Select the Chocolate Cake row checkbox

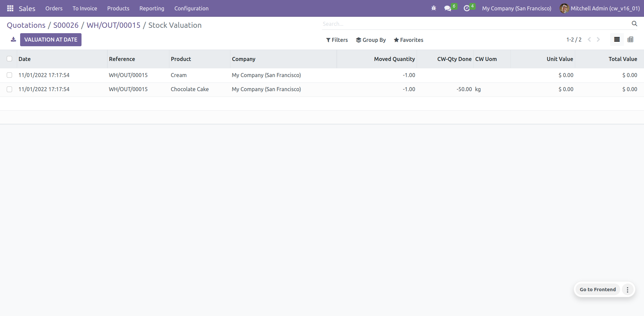[9, 89]
